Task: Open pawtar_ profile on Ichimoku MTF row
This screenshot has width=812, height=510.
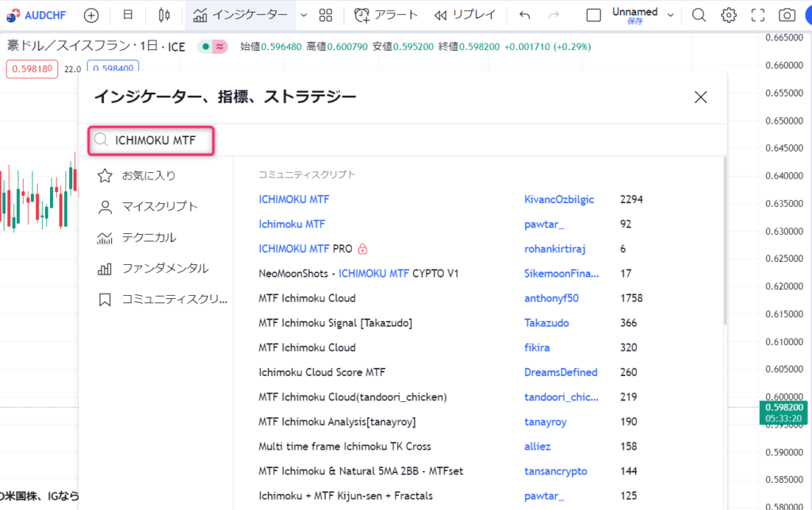Action: (x=544, y=224)
